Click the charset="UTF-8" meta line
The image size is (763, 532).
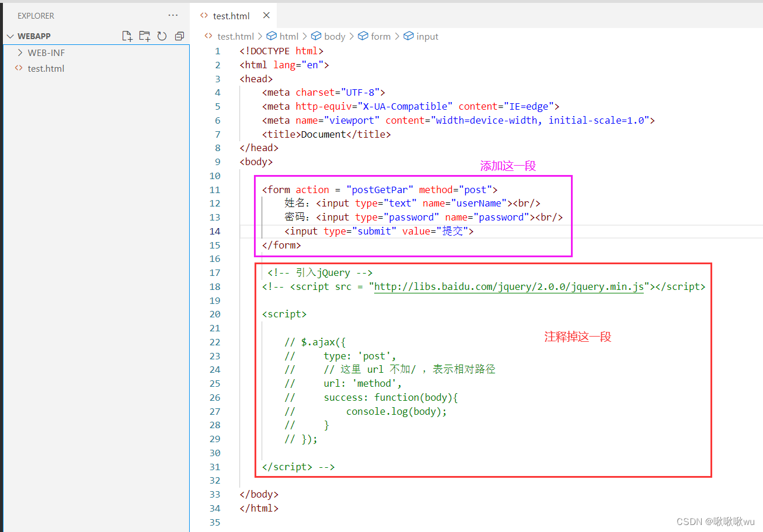coord(323,92)
